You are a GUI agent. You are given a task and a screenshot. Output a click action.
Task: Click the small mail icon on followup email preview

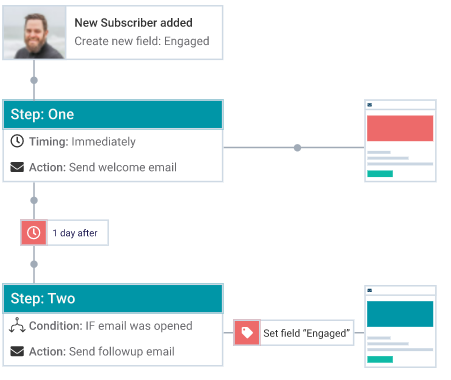(370, 290)
